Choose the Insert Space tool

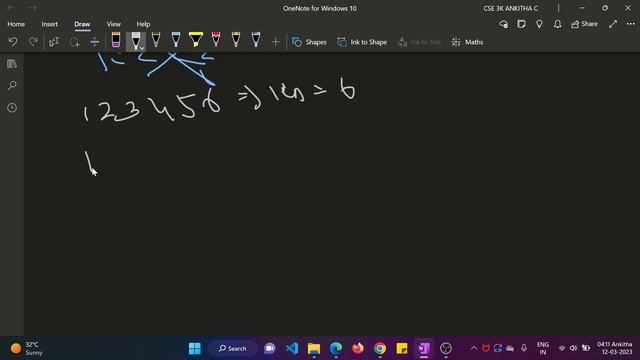click(94, 42)
